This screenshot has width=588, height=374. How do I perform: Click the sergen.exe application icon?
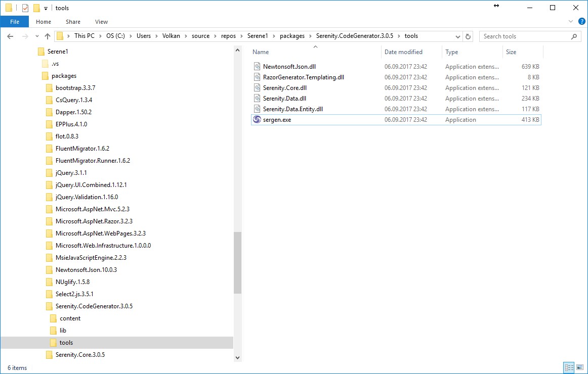[257, 120]
